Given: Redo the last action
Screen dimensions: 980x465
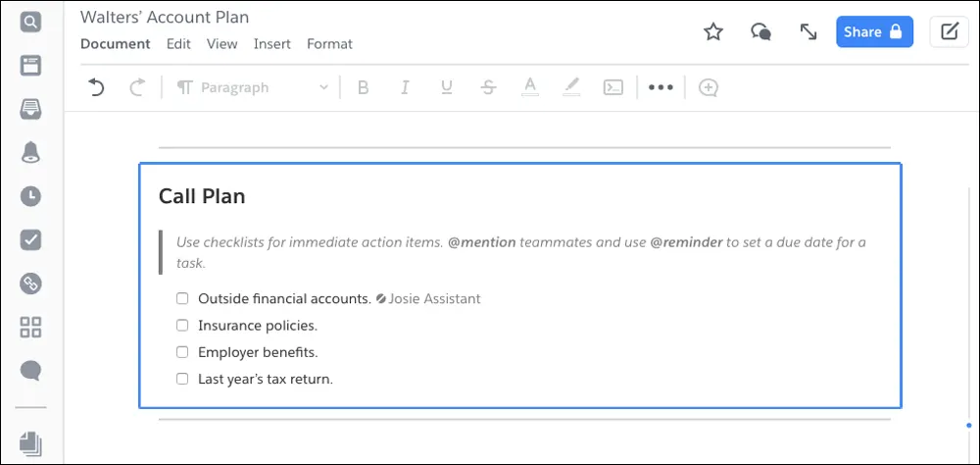Looking at the screenshot, I should point(137,87).
